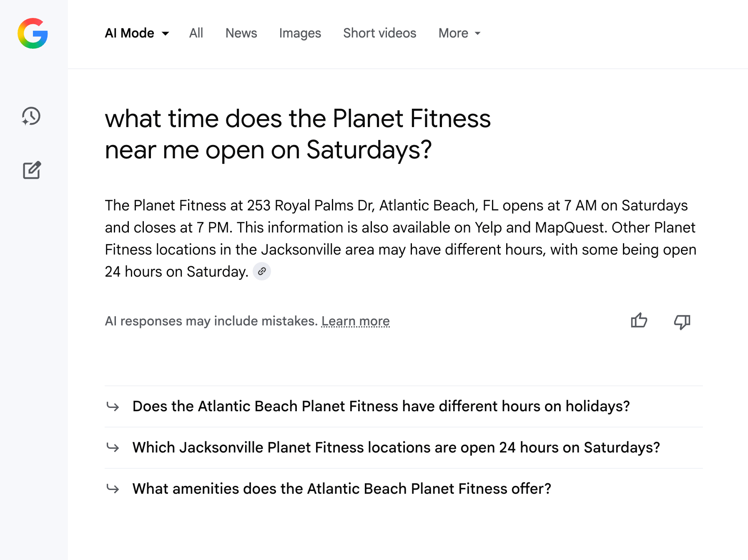This screenshot has height=560, width=748.
Task: Start a new AI Mode chat
Action: pos(32,170)
